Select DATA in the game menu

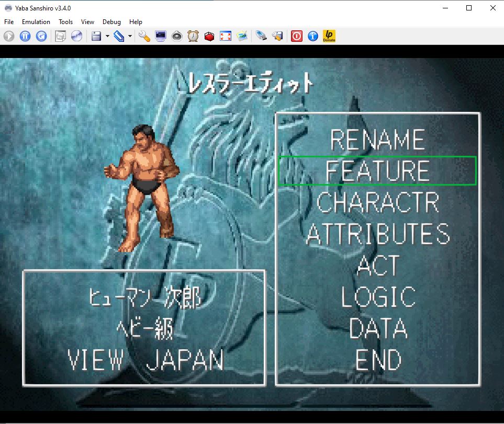pos(378,328)
